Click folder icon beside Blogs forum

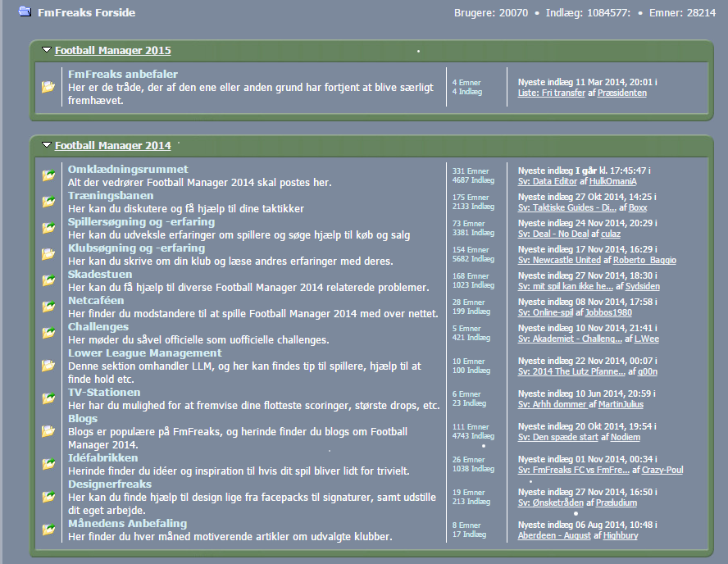click(48, 431)
